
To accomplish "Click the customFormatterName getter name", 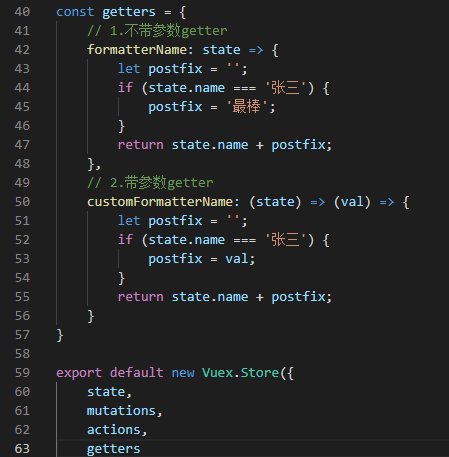I will [160, 202].
